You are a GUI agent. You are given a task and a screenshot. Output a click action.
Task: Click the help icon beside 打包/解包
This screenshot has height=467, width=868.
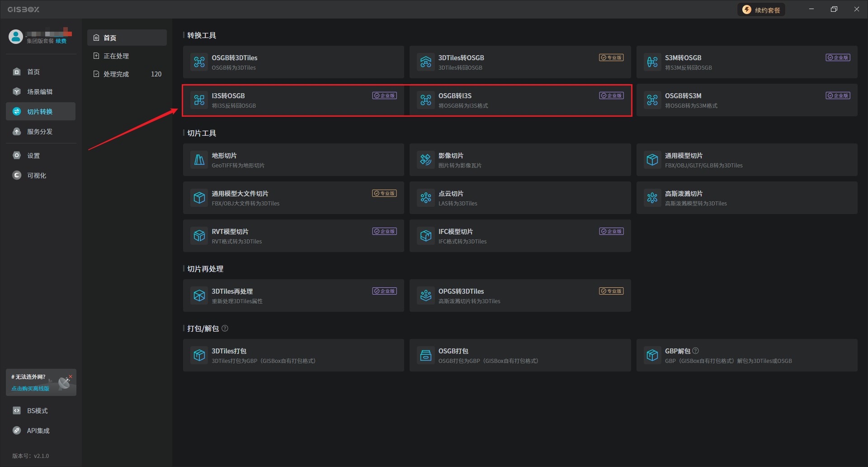click(225, 329)
